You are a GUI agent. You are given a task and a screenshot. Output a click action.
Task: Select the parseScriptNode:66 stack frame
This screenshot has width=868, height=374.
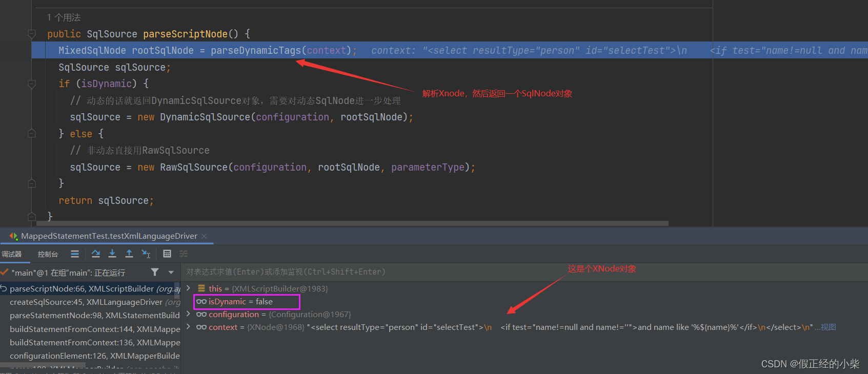(x=90, y=289)
